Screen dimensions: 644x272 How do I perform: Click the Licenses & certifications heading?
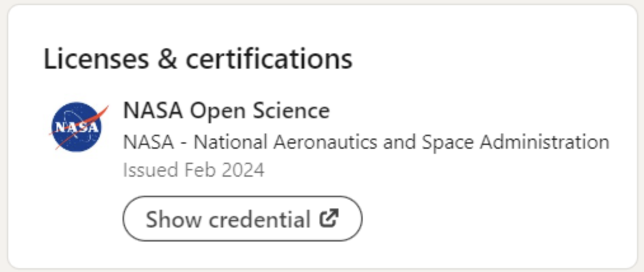[x=198, y=59]
